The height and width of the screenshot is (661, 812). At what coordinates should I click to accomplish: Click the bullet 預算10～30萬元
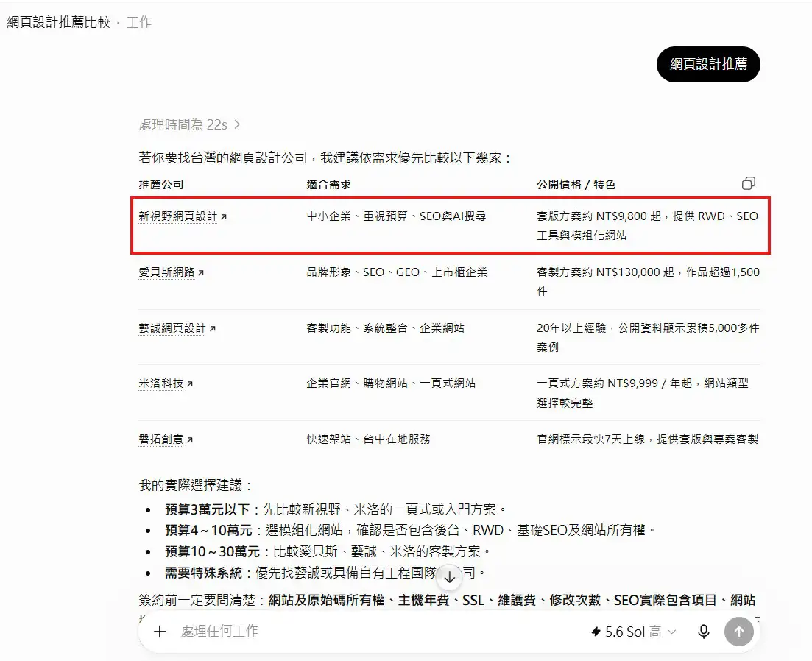click(328, 552)
